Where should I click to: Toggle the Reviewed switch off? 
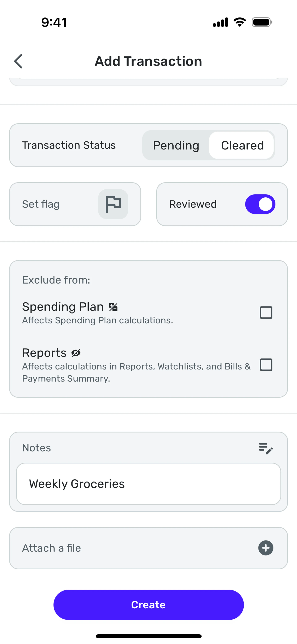(260, 204)
